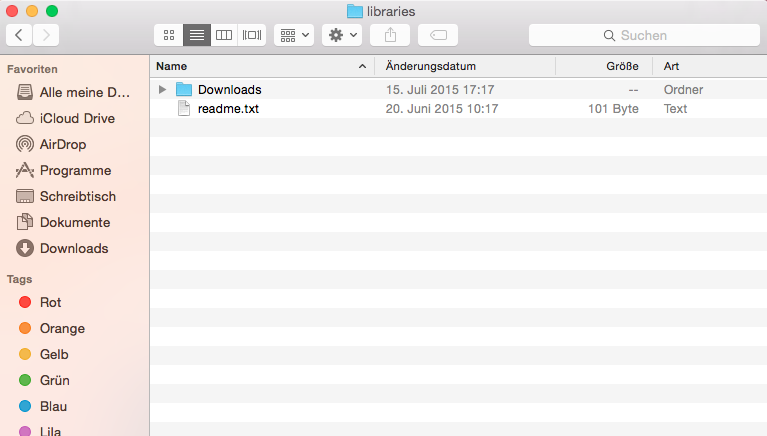
Task: Select the Gelb tag
Action: pos(74,354)
